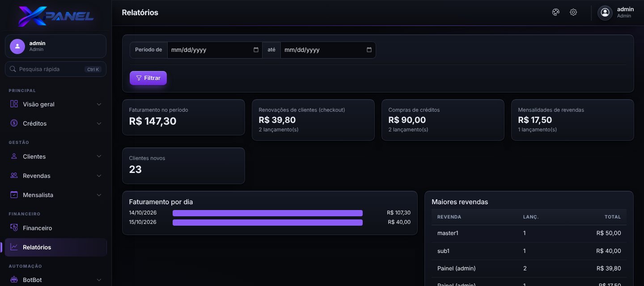Expand the Clientes submenu chevron
This screenshot has width=644, height=286.
click(x=99, y=156)
